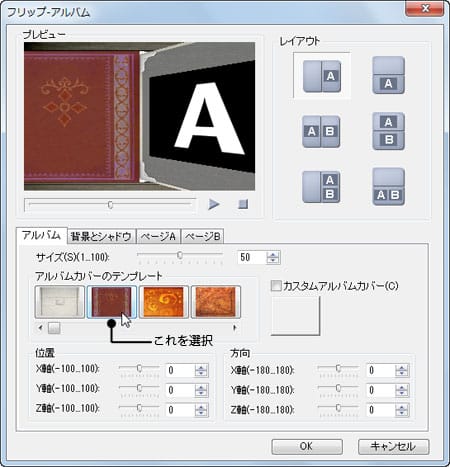Confirm with the OK button

point(307,446)
